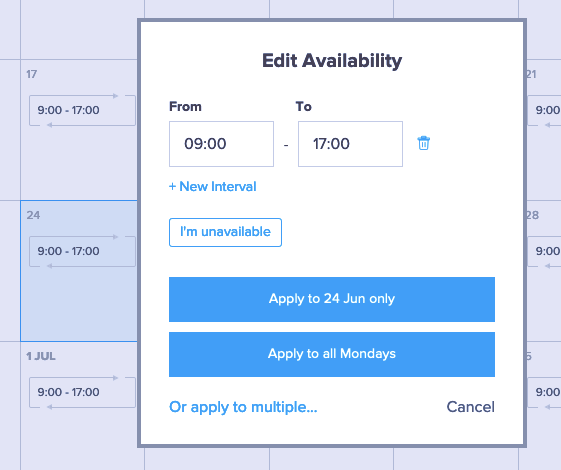Apply to all Mondays

(x=332, y=354)
